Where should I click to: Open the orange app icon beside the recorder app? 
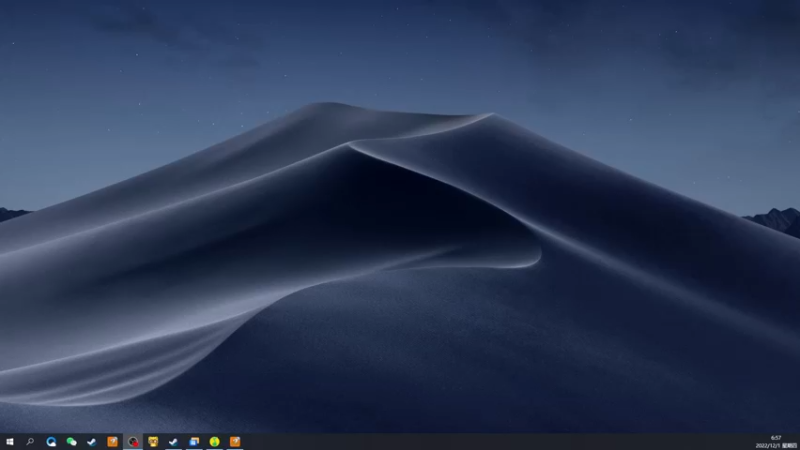(x=112, y=442)
